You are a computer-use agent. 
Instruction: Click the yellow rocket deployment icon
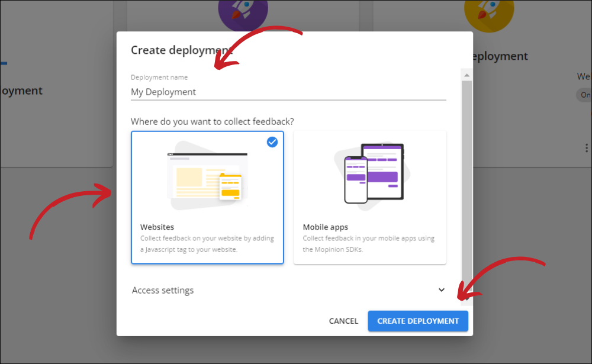click(488, 13)
